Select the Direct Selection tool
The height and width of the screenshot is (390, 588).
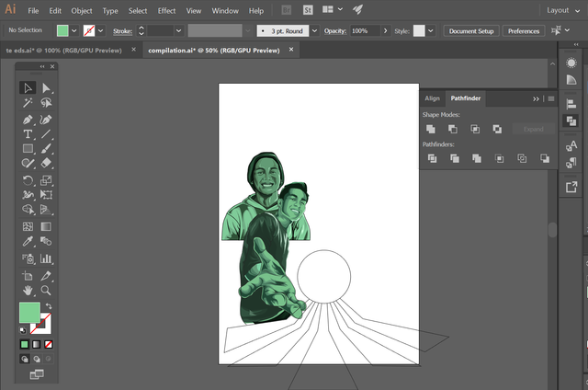[46, 88]
